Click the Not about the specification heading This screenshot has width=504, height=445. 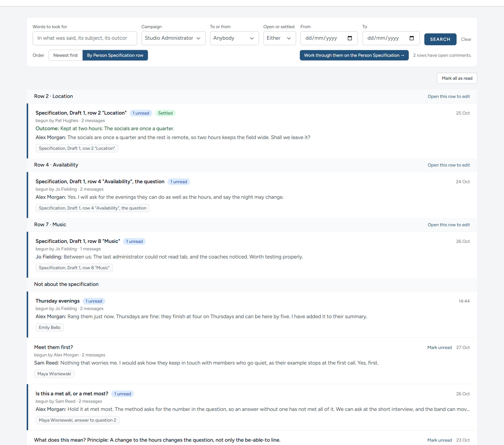point(66,284)
